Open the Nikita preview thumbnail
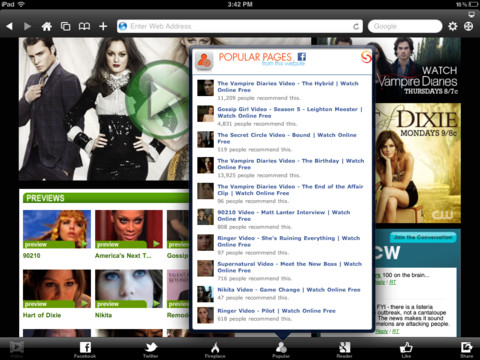This screenshot has width=480, height=360. (x=129, y=289)
